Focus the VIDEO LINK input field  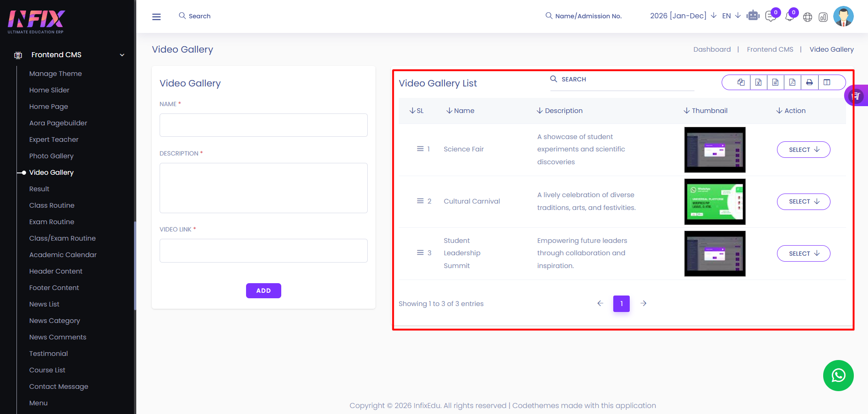point(263,251)
